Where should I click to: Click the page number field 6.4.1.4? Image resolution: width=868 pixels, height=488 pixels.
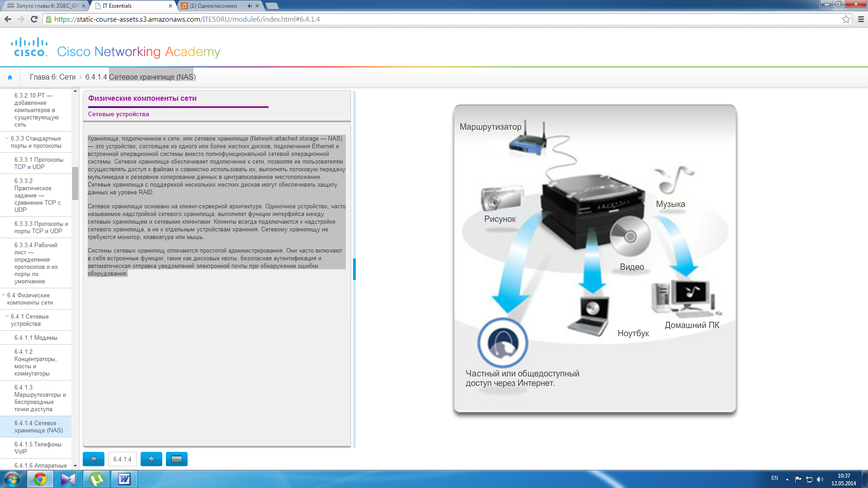click(123, 459)
